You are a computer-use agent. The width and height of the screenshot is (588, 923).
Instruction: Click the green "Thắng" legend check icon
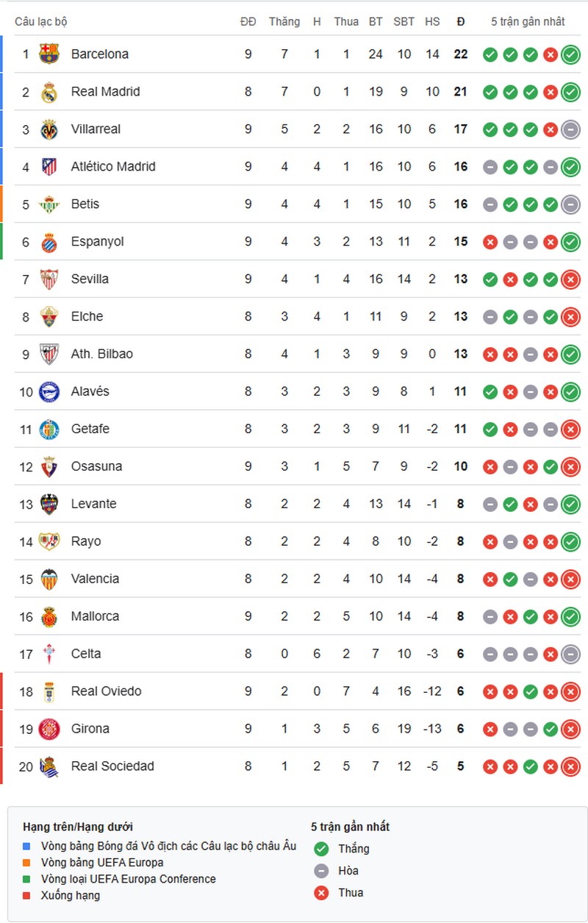tap(321, 849)
